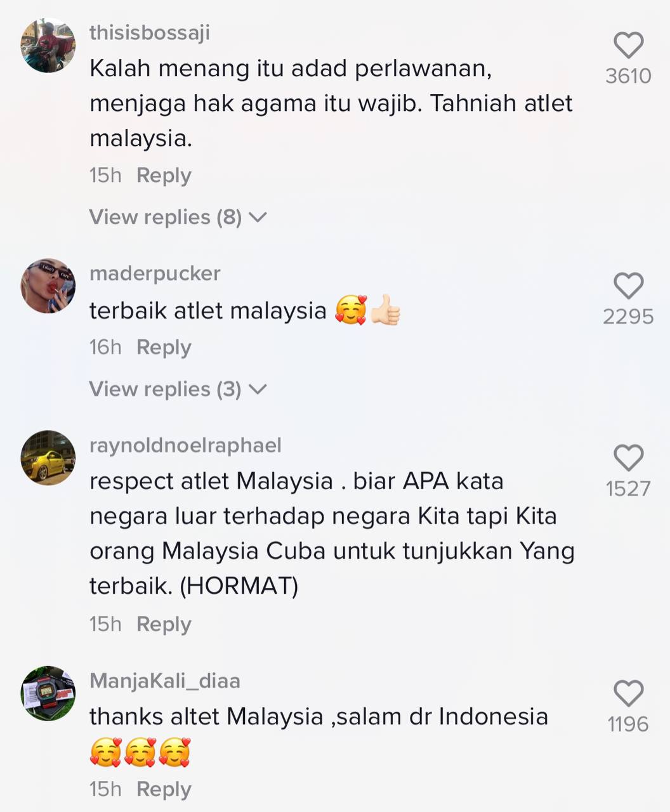Open username thisisbossaji
Viewport: 670px width, 812px height.
(x=150, y=32)
